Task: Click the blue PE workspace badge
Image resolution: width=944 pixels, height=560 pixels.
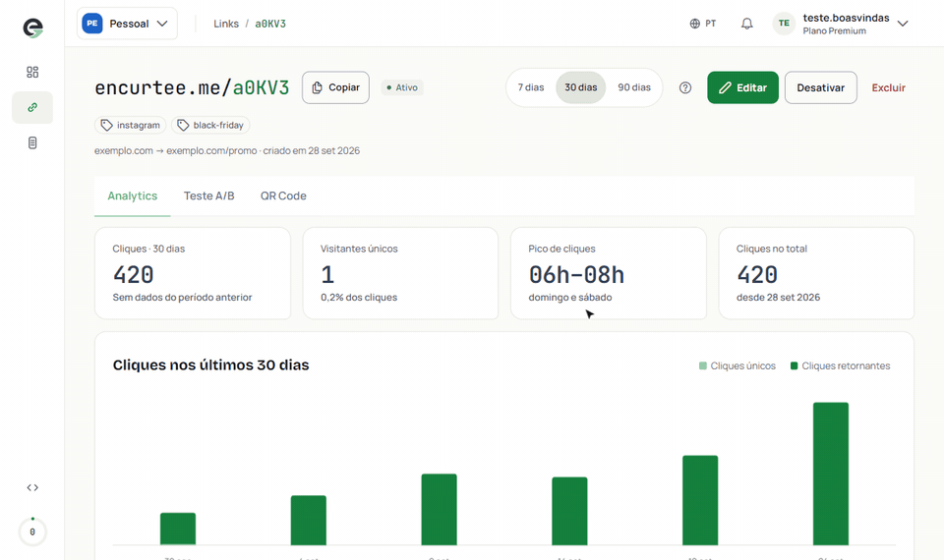Action: click(x=92, y=24)
